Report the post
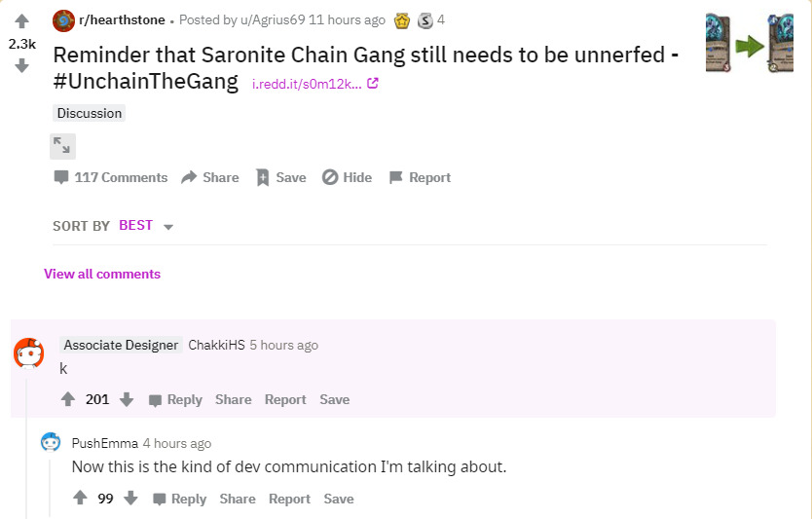The width and height of the screenshot is (812, 519). click(x=420, y=177)
